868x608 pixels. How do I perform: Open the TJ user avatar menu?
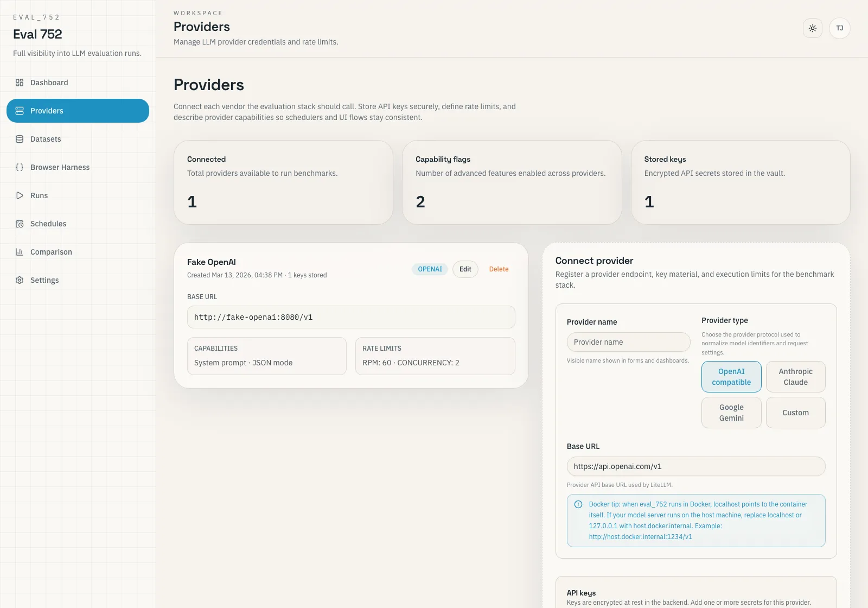pyautogui.click(x=840, y=28)
